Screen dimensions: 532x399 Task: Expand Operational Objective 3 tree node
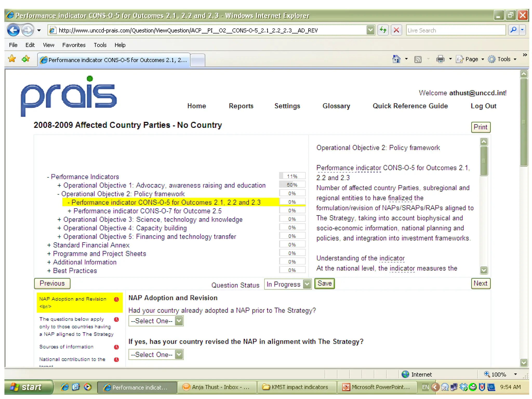[59, 220]
